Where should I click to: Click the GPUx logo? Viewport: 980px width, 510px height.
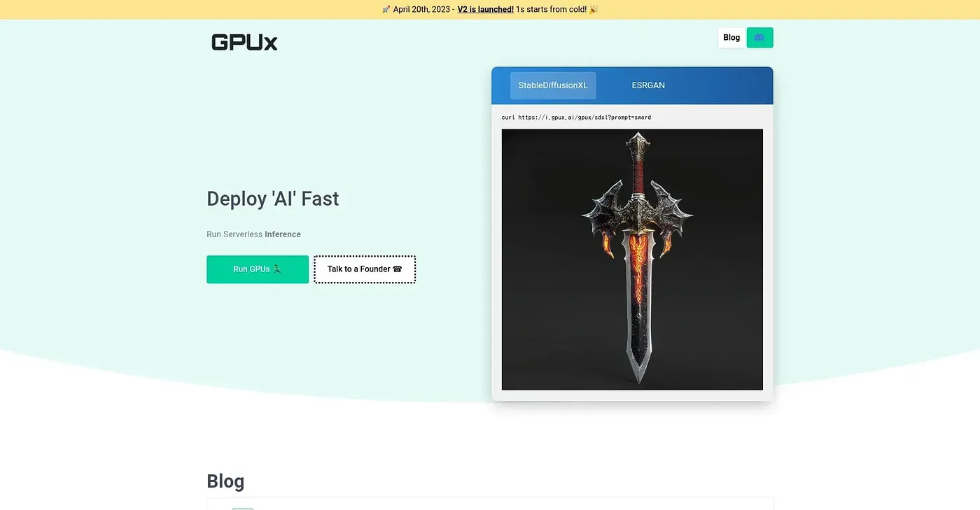coord(244,42)
